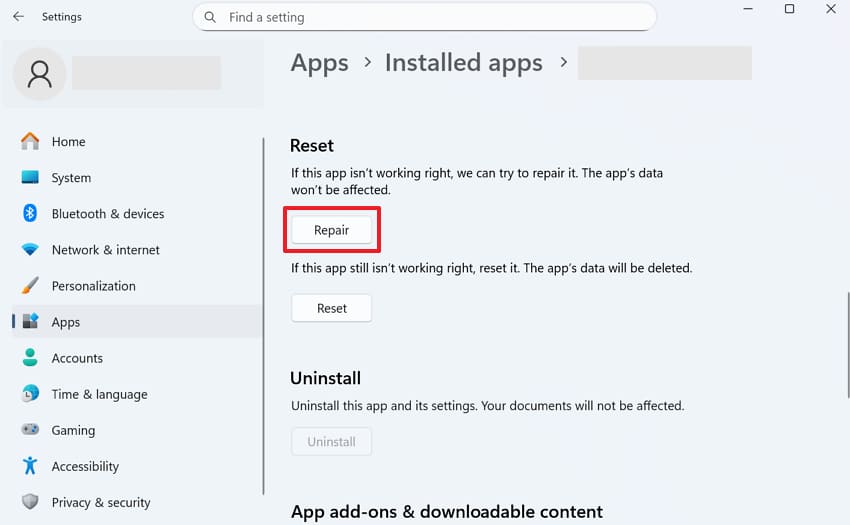Click the Reset button
The image size is (850, 525).
tap(331, 308)
